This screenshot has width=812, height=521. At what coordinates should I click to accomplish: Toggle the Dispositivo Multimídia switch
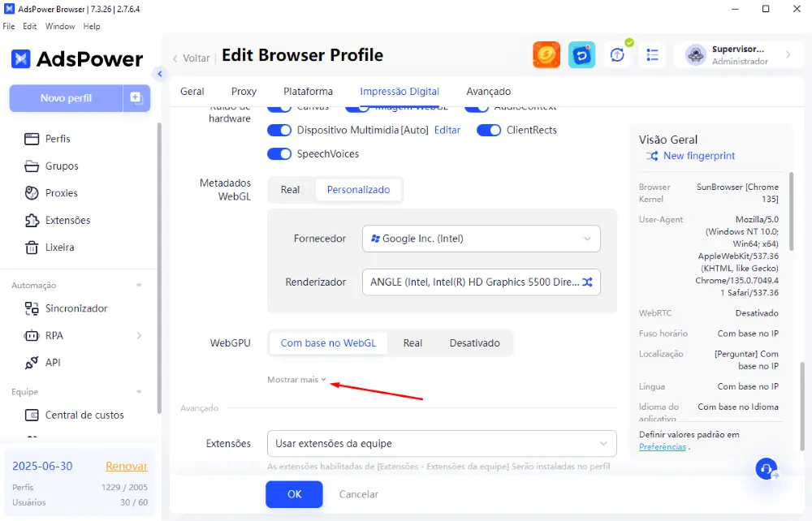279,131
